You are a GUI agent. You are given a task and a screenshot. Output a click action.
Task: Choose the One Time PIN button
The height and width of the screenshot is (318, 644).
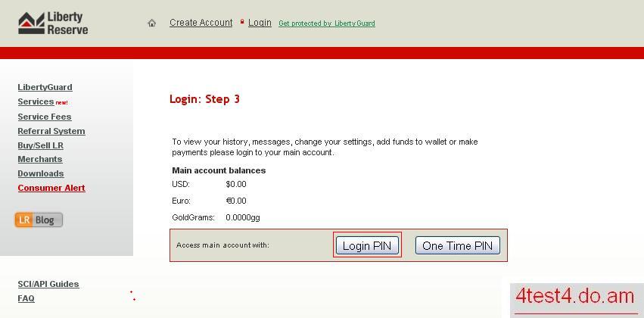(x=458, y=245)
